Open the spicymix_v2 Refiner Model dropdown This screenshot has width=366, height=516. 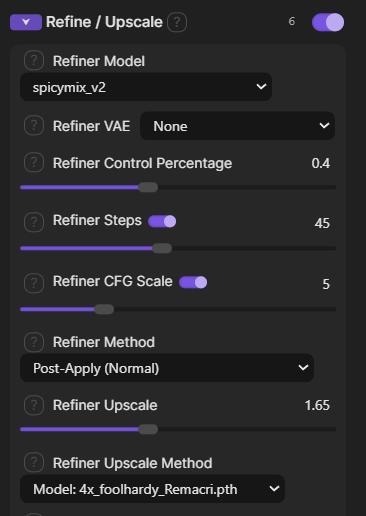[x=146, y=87]
